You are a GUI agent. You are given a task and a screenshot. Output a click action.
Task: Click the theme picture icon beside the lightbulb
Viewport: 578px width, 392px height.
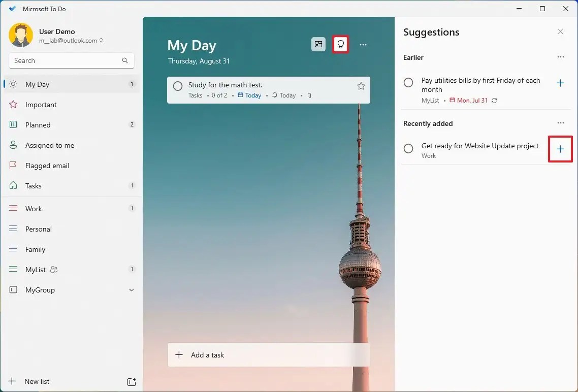318,44
